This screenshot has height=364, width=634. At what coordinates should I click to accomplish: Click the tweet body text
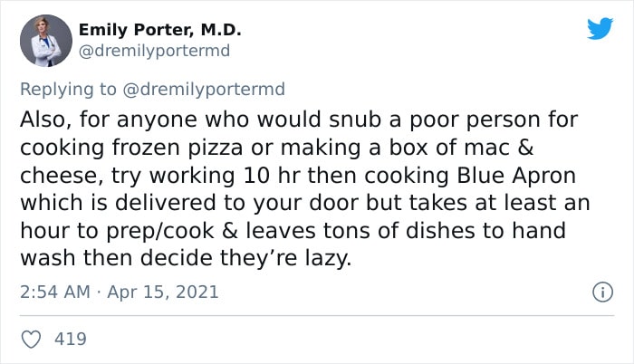(x=305, y=188)
